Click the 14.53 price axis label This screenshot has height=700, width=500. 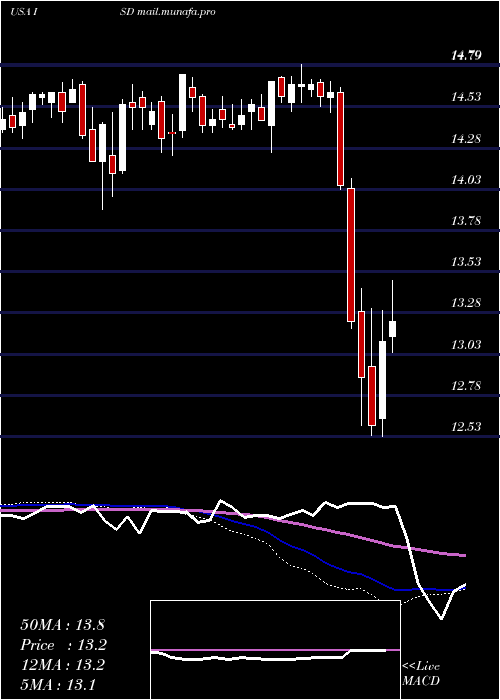467,97
